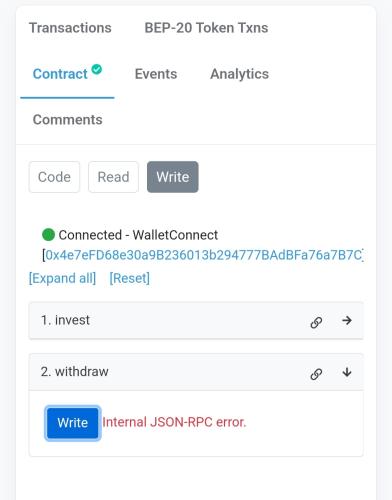Collapse withdraw with down arrow icon

coord(347,372)
